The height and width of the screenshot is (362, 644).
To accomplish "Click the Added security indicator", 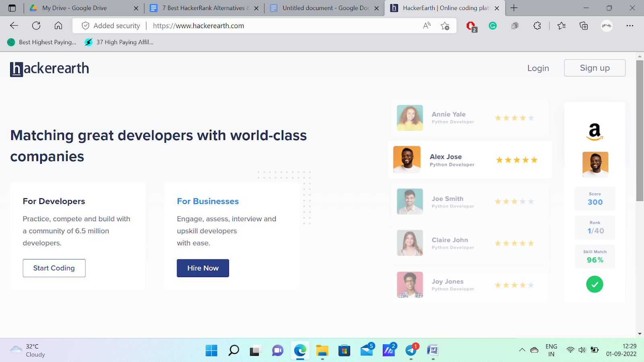I will (x=111, y=26).
